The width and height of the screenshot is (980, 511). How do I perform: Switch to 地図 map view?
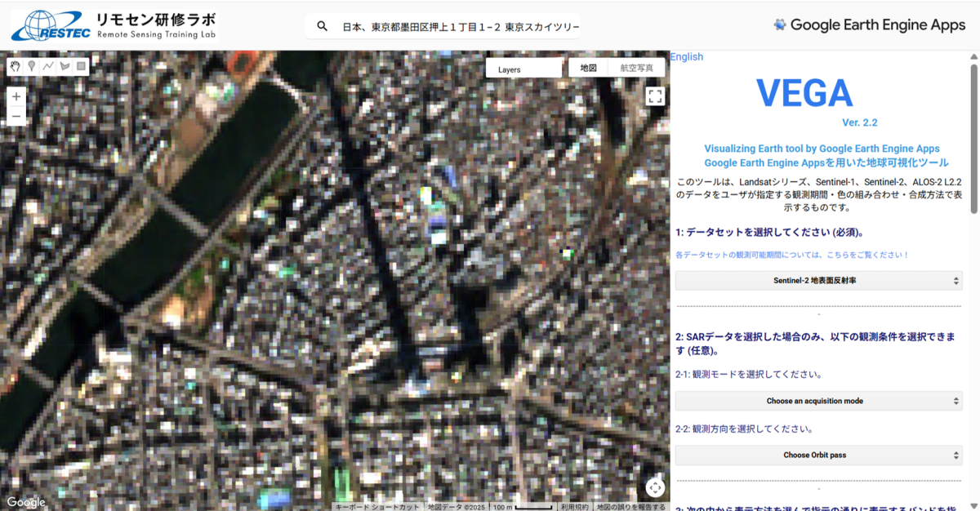point(588,68)
